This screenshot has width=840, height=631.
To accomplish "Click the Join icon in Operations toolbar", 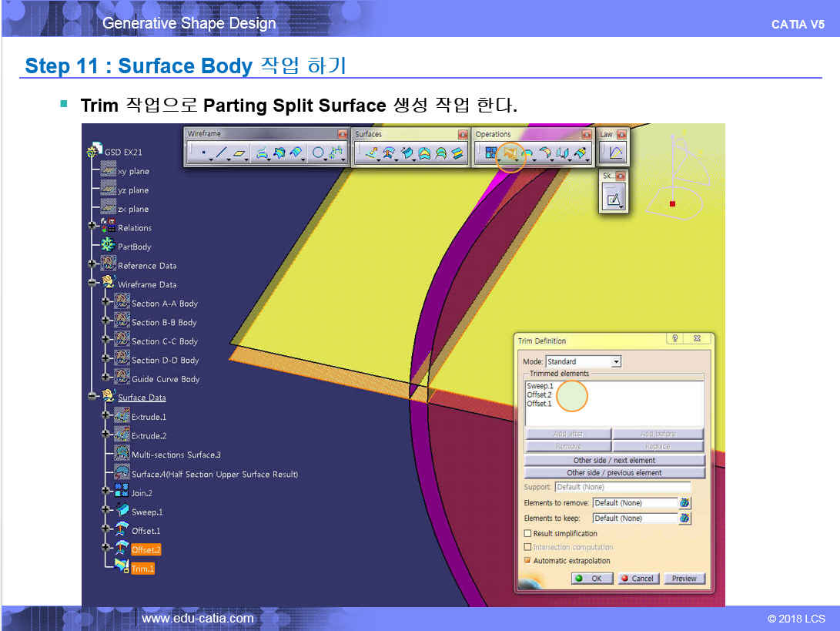I will coord(489,154).
